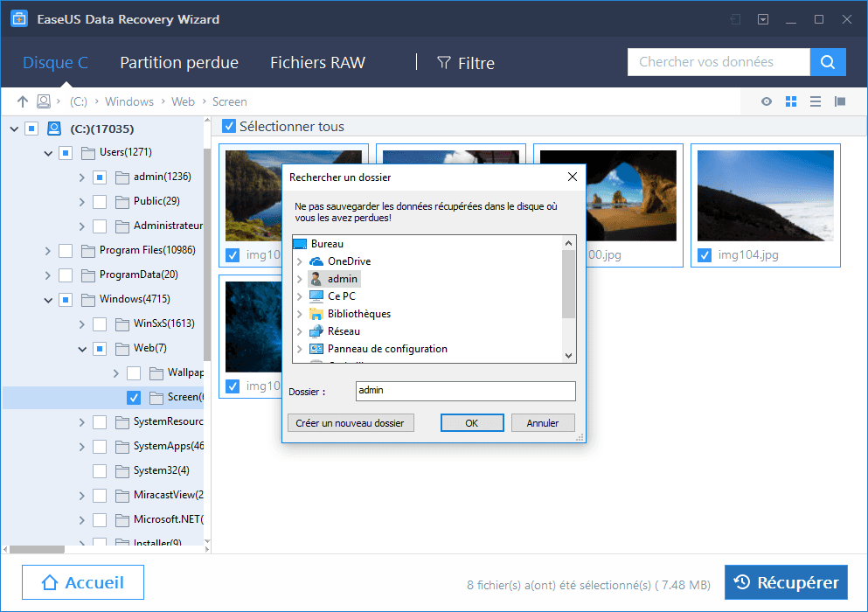Click the Users folder icon
The image size is (868, 612).
pos(87,152)
